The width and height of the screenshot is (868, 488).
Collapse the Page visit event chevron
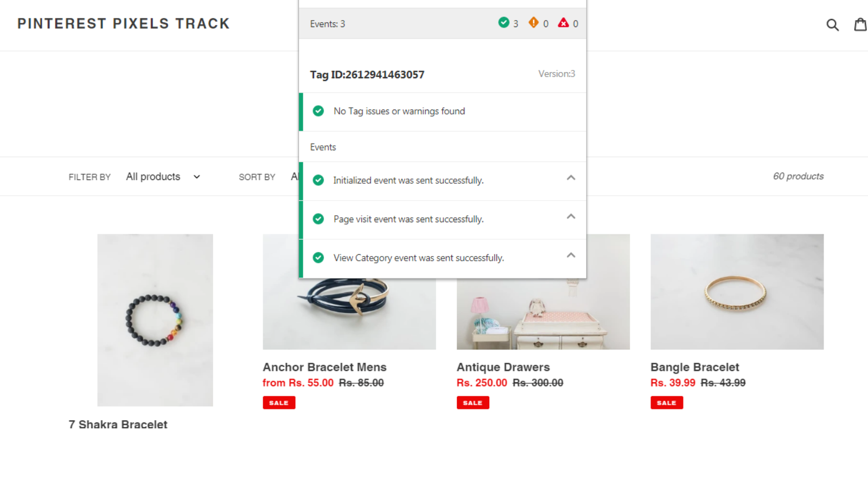tap(571, 217)
